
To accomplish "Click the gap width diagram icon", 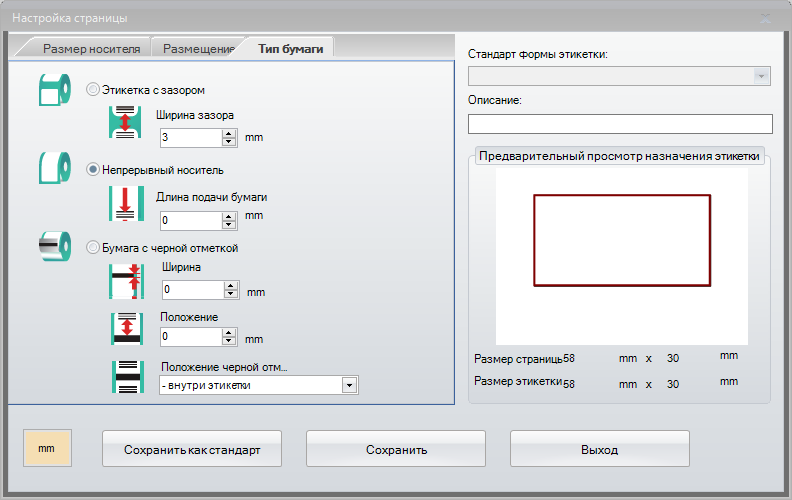I will (x=125, y=122).
